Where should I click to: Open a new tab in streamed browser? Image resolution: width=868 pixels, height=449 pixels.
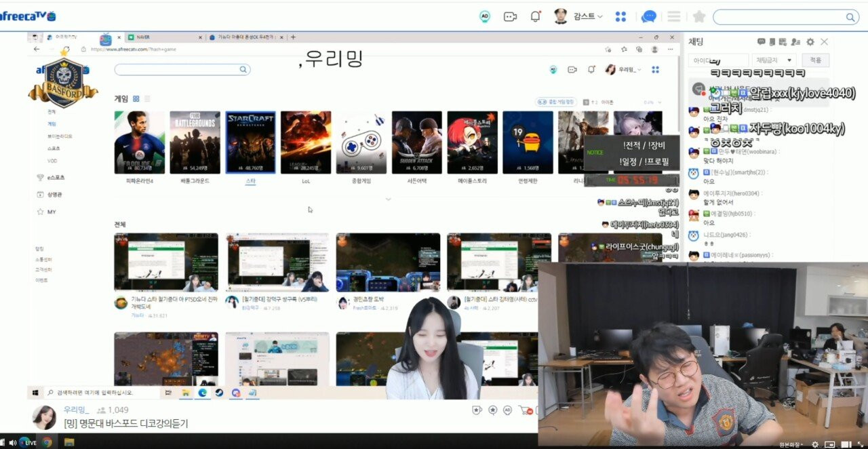tap(292, 37)
